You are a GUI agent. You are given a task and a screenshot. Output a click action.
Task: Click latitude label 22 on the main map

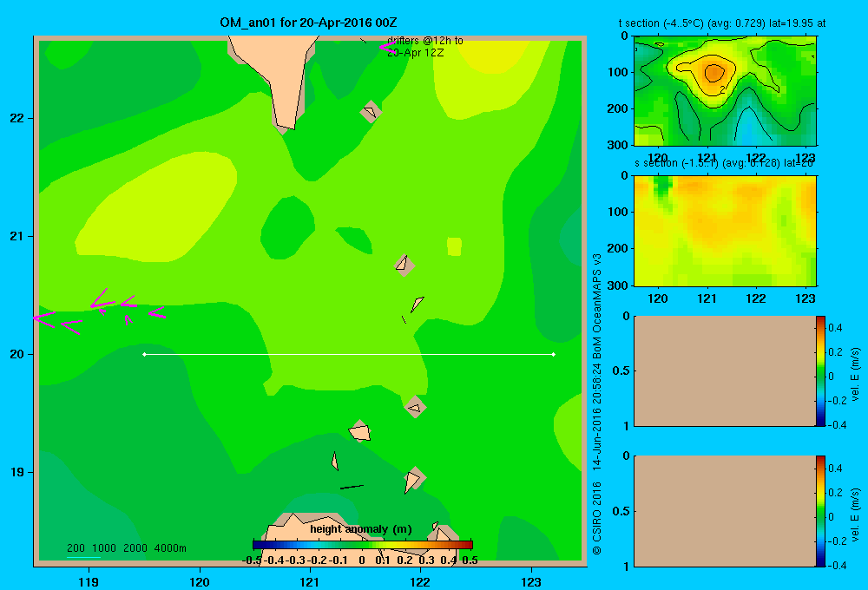click(17, 119)
